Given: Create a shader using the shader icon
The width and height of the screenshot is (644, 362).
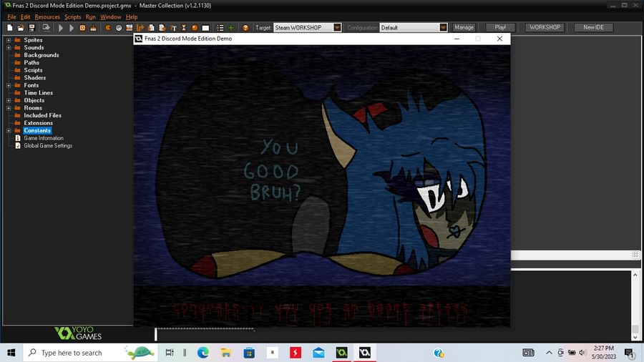Looking at the screenshot, I should click(162, 27).
